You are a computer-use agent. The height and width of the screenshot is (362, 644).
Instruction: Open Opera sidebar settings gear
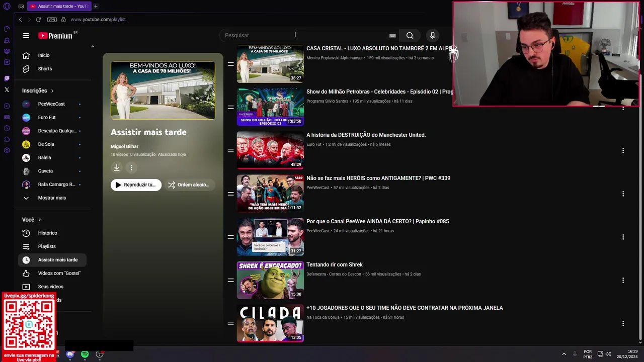point(7,150)
